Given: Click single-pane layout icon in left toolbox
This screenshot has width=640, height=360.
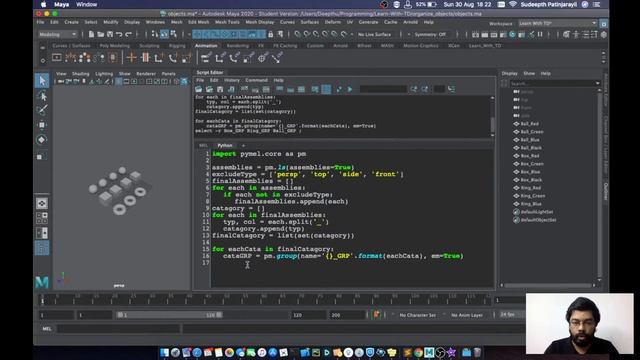Looking at the screenshot, I should click(x=42, y=203).
